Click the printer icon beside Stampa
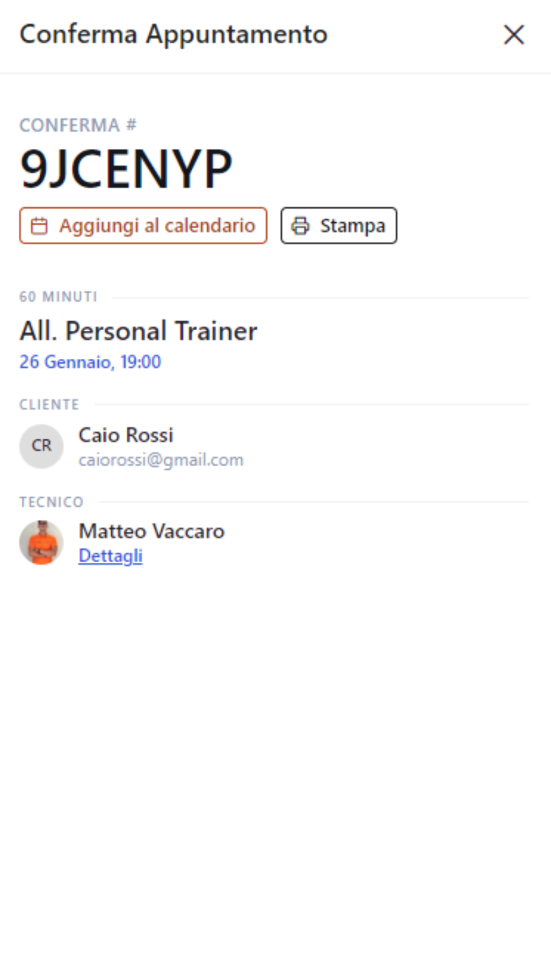Viewport: 551px width, 980px height. [x=300, y=226]
